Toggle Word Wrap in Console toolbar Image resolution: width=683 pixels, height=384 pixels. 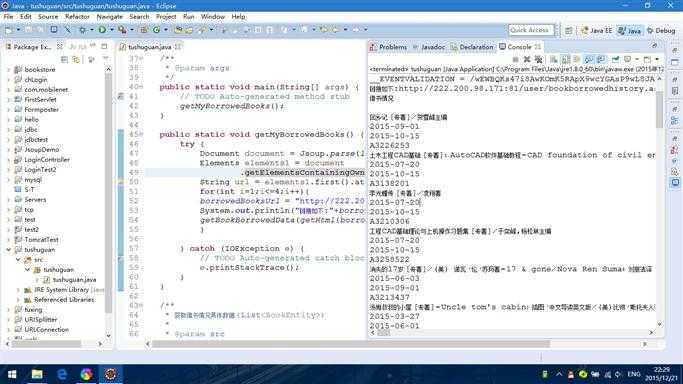(x=577, y=59)
